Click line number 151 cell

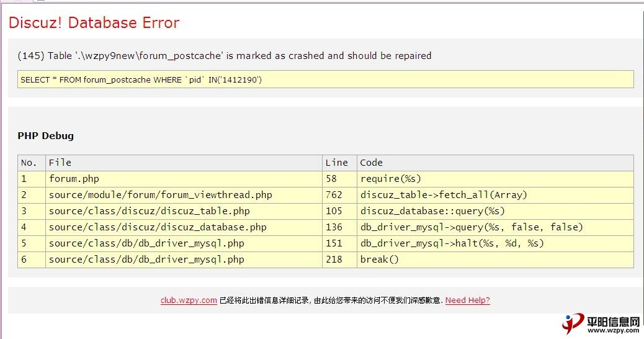coord(339,243)
